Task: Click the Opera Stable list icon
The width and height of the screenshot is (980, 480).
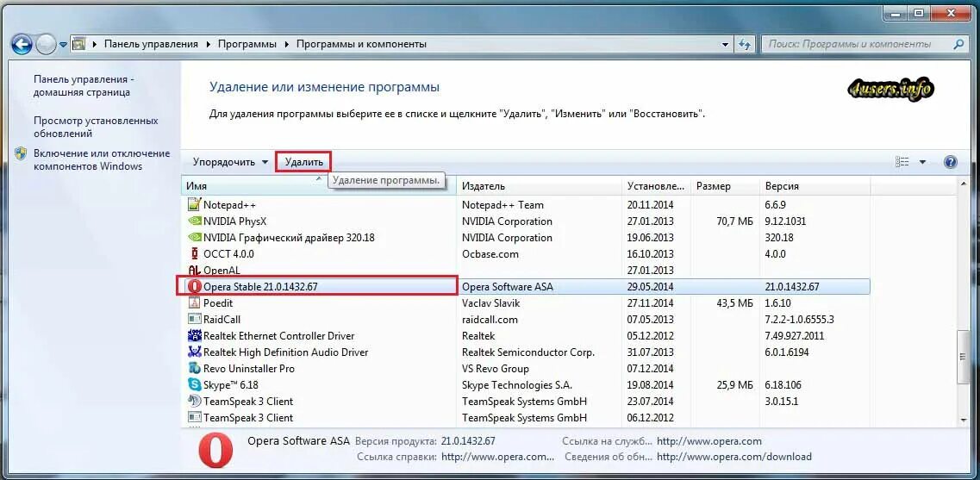Action: point(194,287)
